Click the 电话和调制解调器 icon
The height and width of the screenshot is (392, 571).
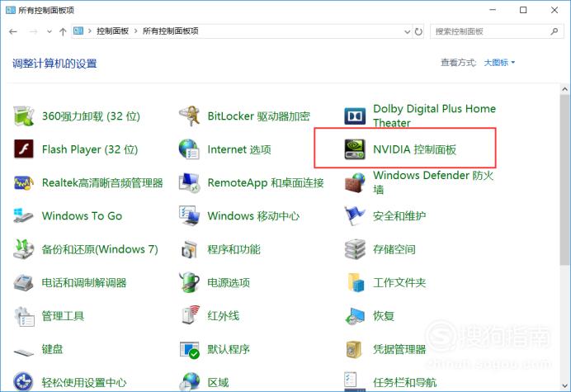pyautogui.click(x=24, y=282)
